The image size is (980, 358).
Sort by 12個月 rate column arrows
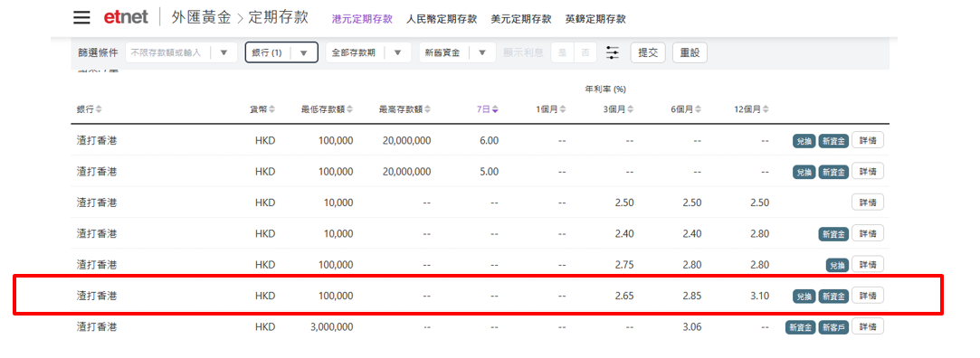pyautogui.click(x=766, y=109)
